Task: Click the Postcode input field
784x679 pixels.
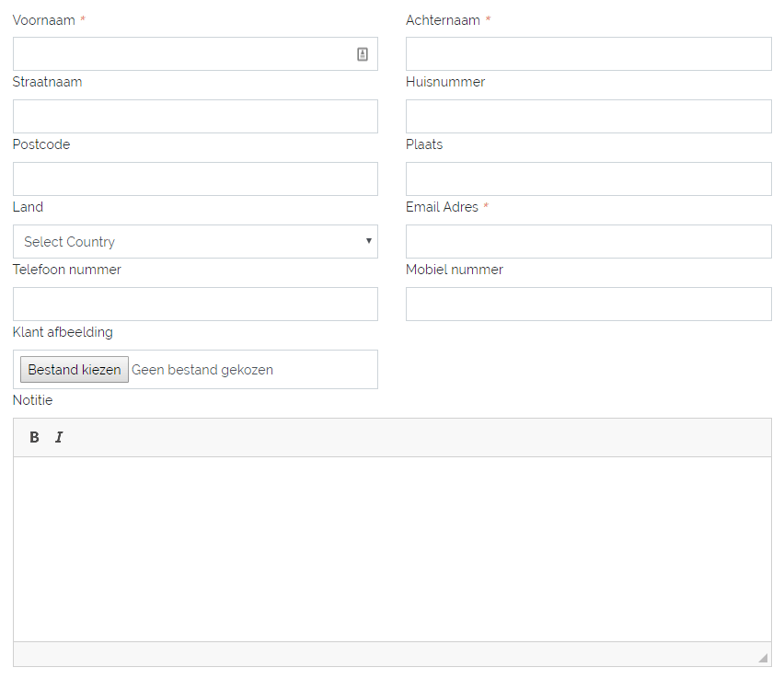Action: (195, 179)
